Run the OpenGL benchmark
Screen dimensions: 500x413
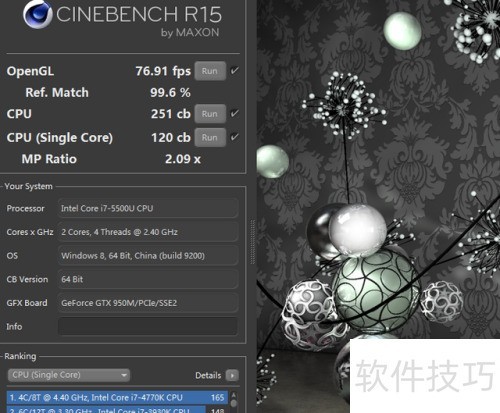click(210, 71)
